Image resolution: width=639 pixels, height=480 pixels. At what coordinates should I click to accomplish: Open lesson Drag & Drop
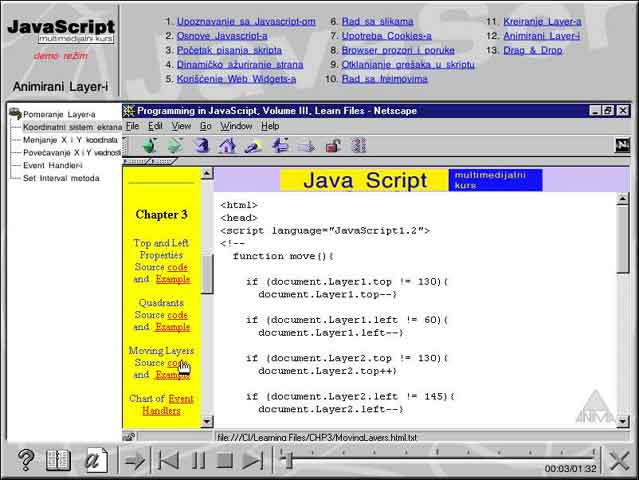533,50
